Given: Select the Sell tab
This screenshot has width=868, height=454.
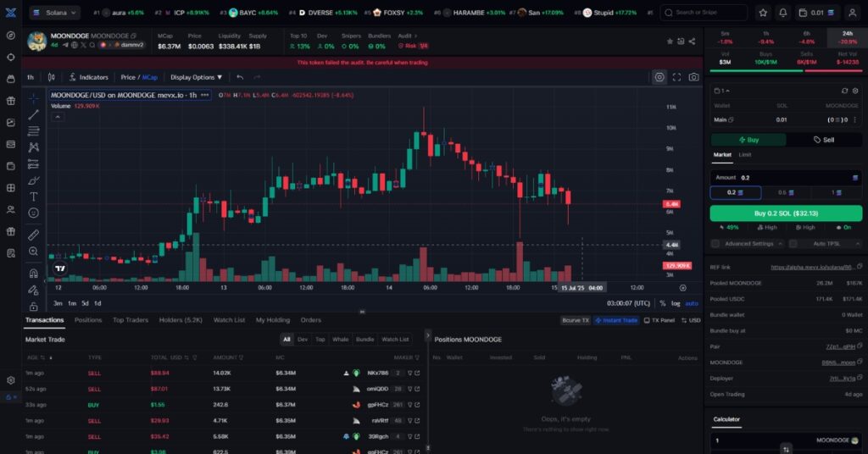Looking at the screenshot, I should (x=824, y=140).
